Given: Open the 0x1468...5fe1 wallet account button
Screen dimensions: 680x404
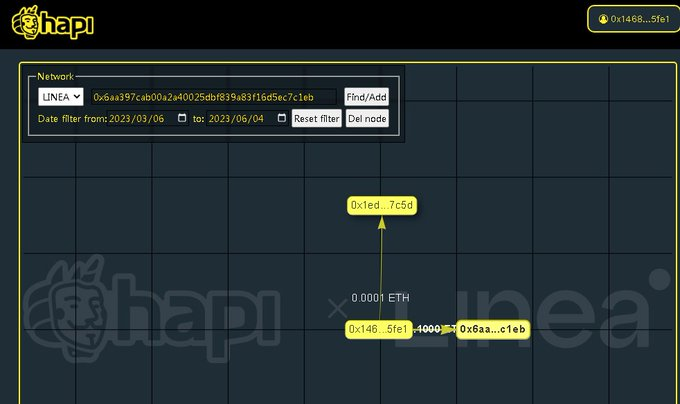Looking at the screenshot, I should tap(634, 19).
